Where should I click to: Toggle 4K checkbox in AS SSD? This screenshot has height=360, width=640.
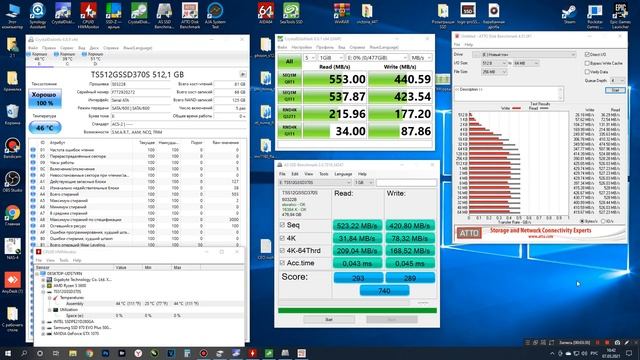282,238
